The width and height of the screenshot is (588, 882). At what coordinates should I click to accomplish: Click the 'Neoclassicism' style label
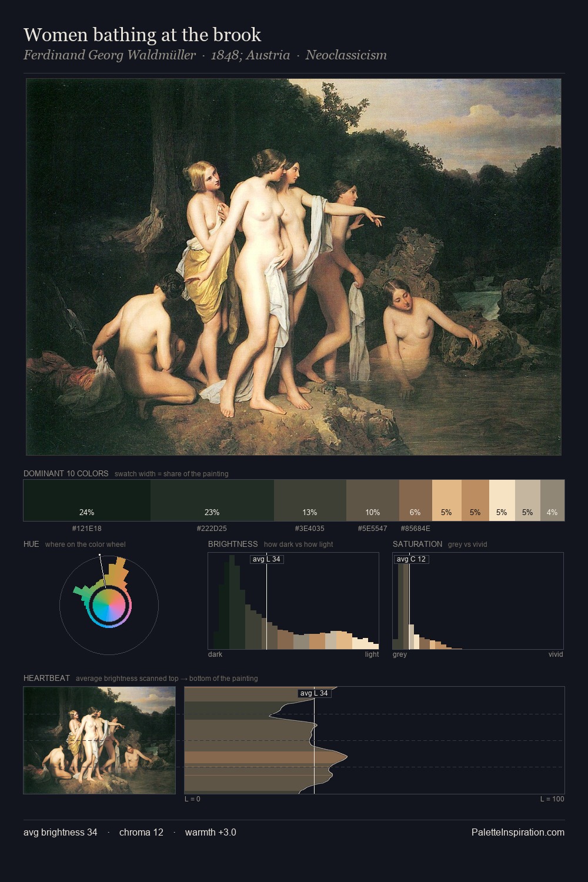(346, 55)
